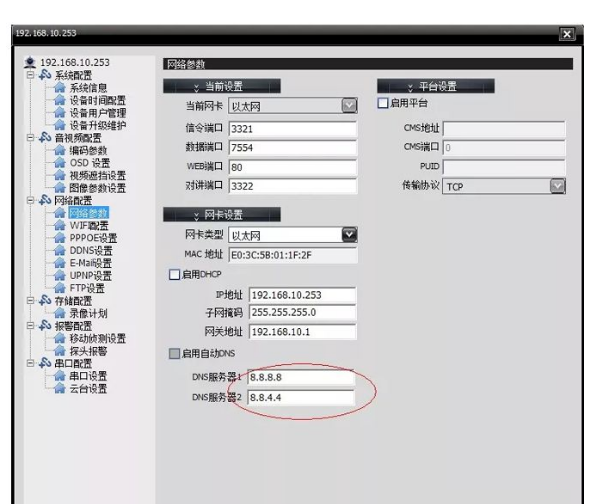Open PPPOE设置 in the tree
Screen dimensions: 593x504
point(93,238)
